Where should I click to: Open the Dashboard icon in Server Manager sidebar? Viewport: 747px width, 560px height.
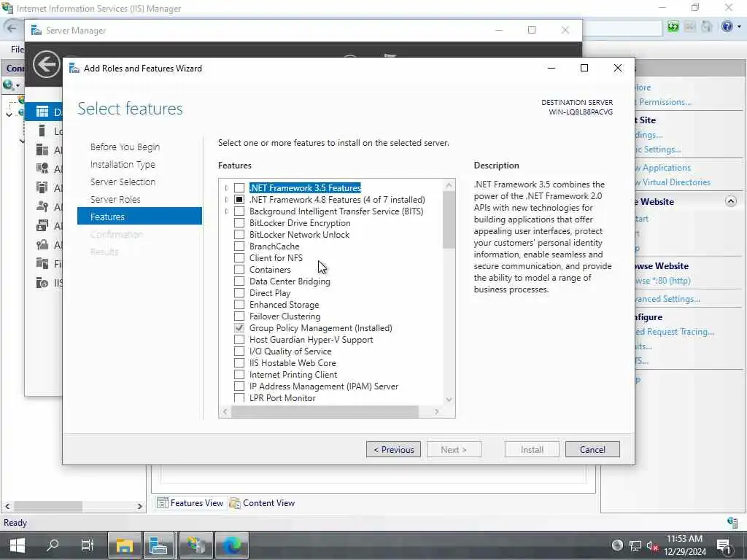(42, 112)
